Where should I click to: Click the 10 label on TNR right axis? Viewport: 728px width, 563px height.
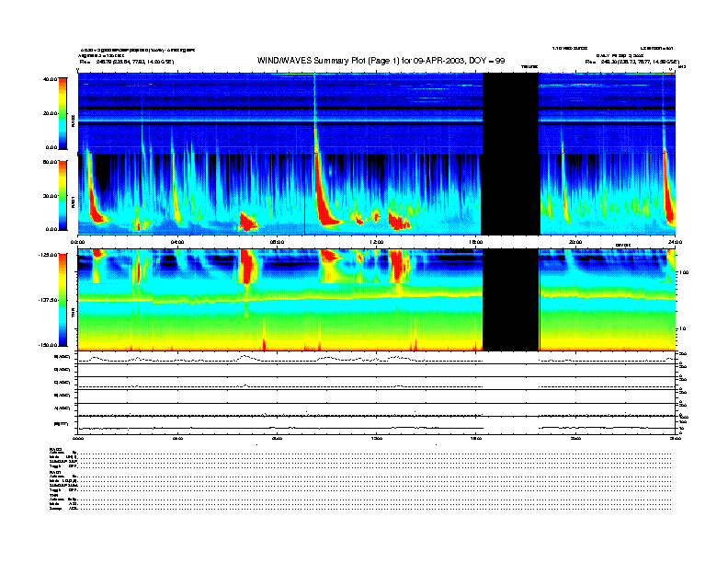click(x=682, y=329)
